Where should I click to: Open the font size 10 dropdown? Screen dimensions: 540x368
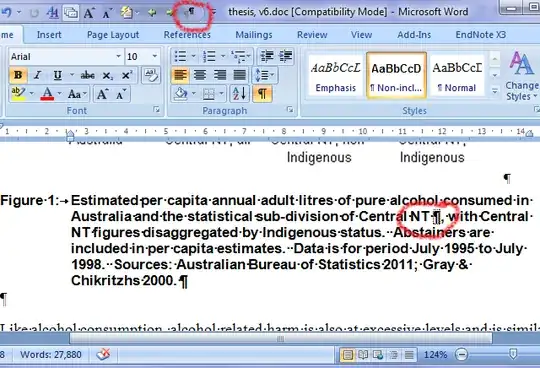(x=155, y=56)
